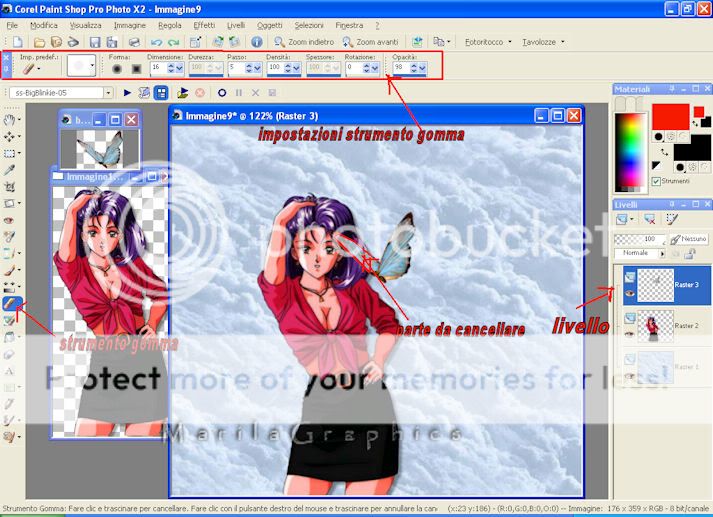
Task: Toggle the Strumenti checkbox in Materiali
Action: [x=656, y=181]
